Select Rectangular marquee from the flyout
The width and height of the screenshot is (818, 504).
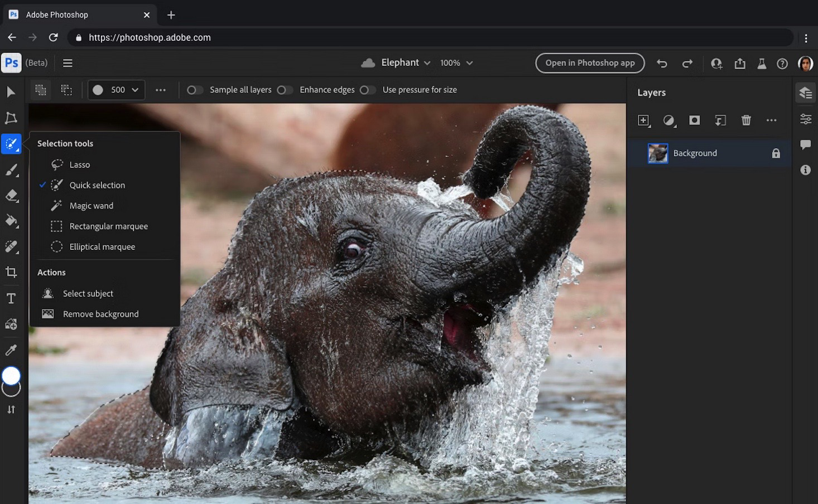click(x=108, y=226)
